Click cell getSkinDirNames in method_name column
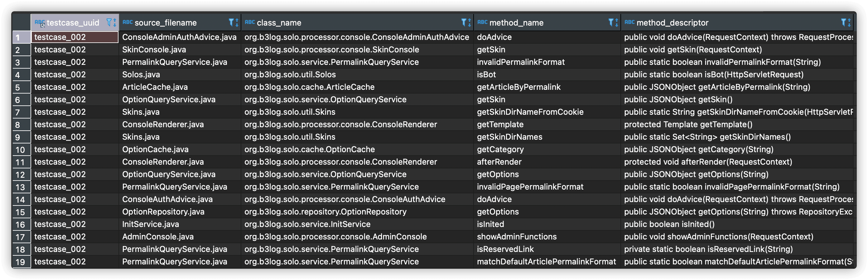This screenshot has height=280, width=868. pos(547,137)
